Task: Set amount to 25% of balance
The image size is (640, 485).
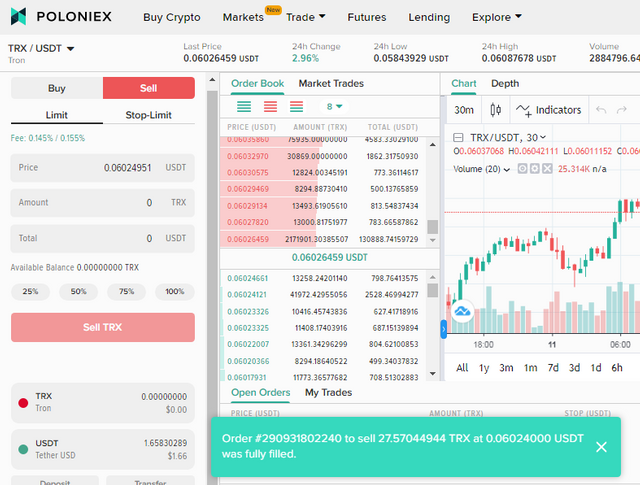Action: tap(30, 291)
